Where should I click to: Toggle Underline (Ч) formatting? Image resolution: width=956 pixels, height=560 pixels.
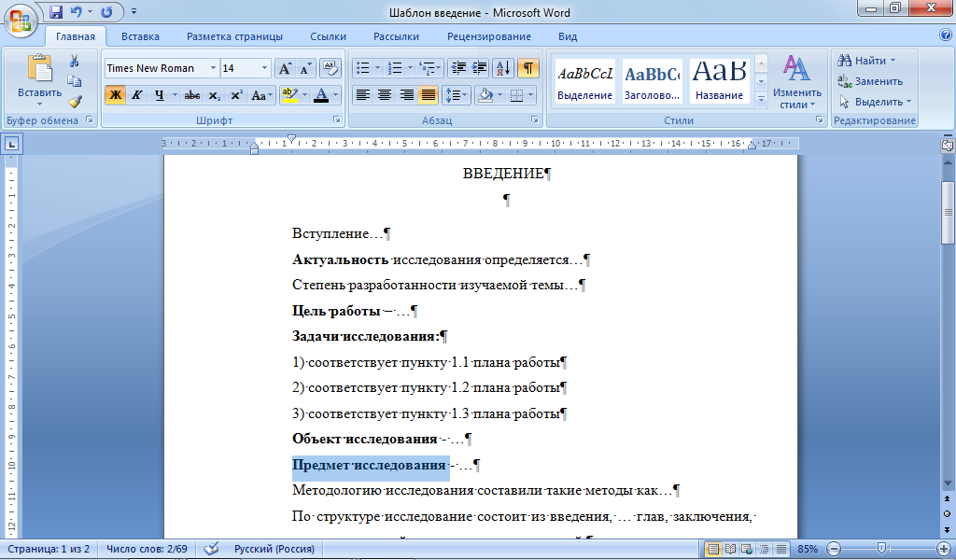159,95
